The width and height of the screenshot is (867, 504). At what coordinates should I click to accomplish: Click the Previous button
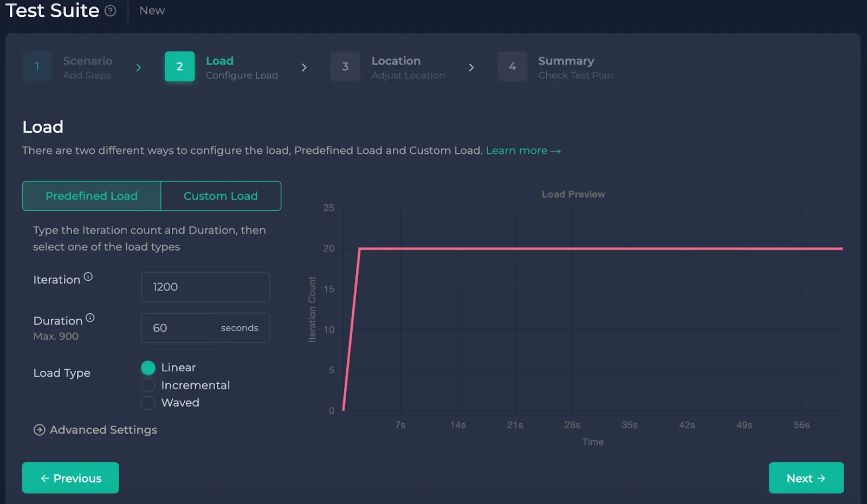pos(70,477)
